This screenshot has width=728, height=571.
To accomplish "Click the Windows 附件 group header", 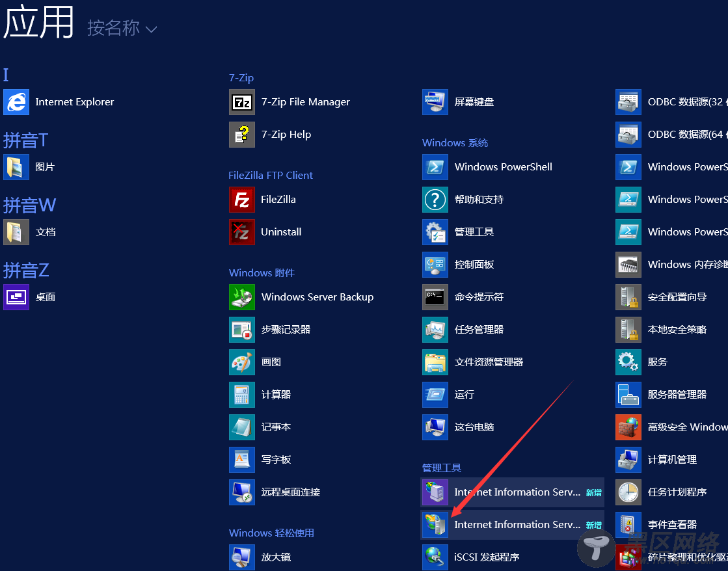I will click(262, 273).
